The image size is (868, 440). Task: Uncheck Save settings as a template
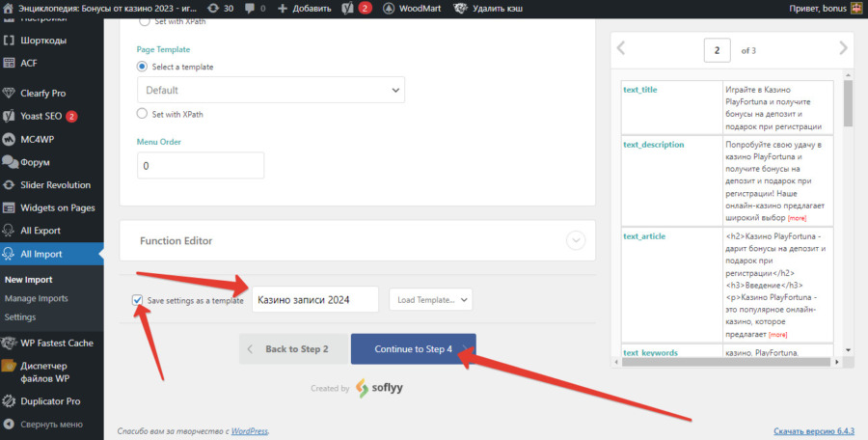(137, 300)
